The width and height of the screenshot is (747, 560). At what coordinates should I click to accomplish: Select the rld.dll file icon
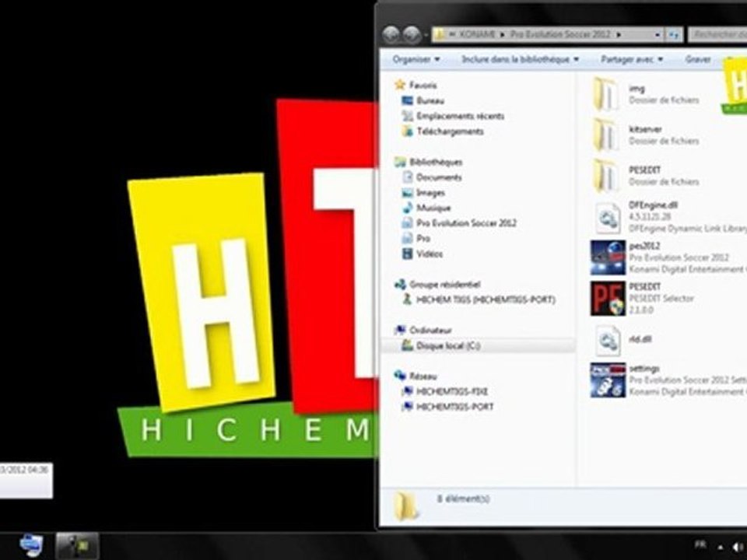(x=608, y=340)
